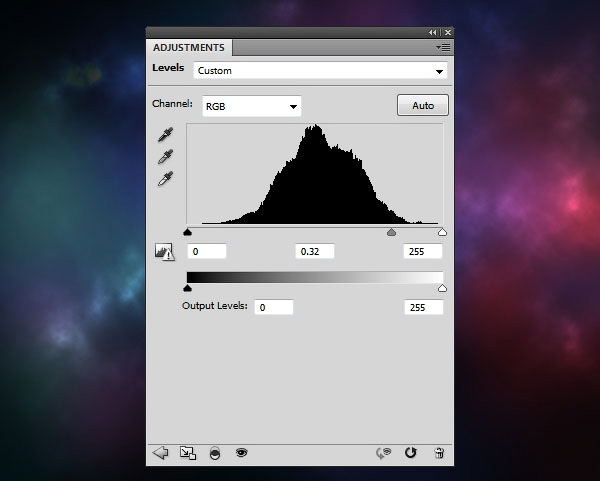The height and width of the screenshot is (481, 600).
Task: Click the output shadows black slider handle
Action: [187, 288]
